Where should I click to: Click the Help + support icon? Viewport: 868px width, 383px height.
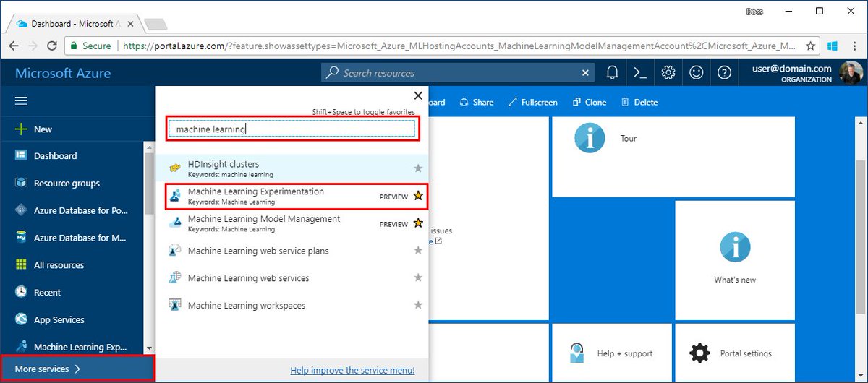tap(576, 353)
